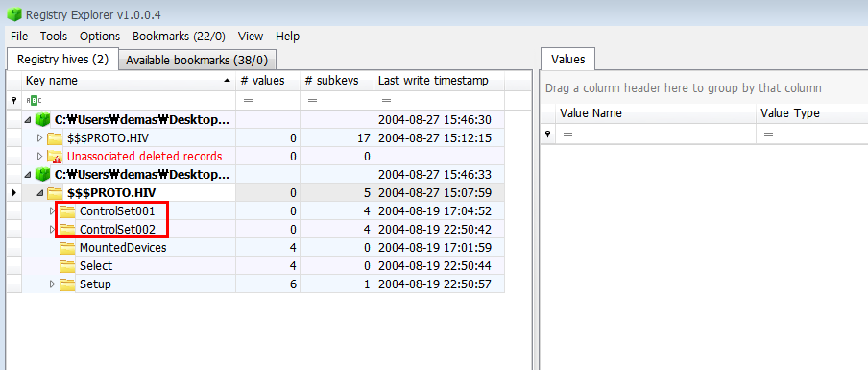The width and height of the screenshot is (868, 370).
Task: Click subkeys value 17 cell
Action: point(337,138)
